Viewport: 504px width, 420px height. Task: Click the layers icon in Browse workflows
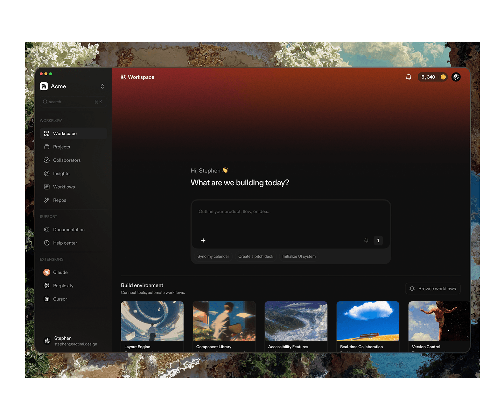412,289
